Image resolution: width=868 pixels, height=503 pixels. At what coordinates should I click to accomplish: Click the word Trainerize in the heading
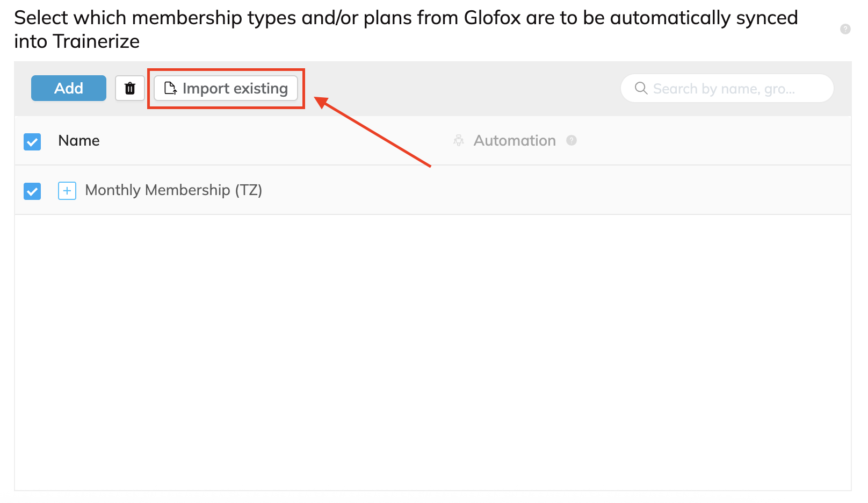coord(96,41)
